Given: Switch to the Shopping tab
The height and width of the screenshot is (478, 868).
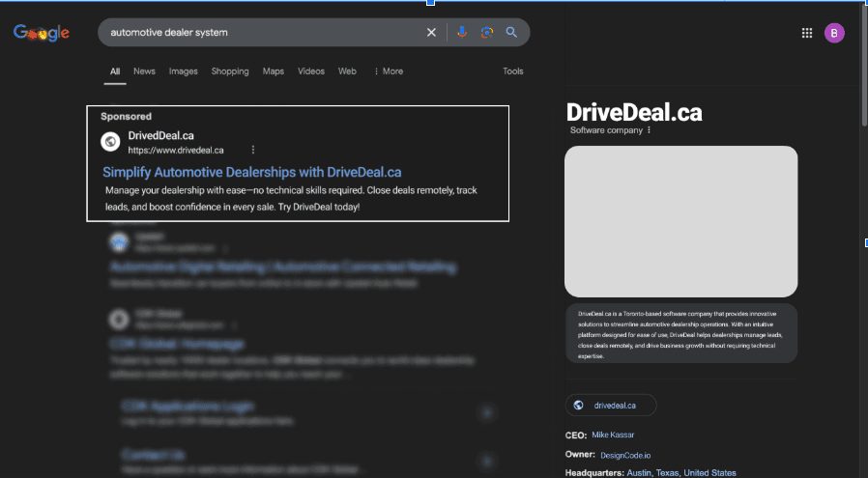Looking at the screenshot, I should tap(230, 71).
